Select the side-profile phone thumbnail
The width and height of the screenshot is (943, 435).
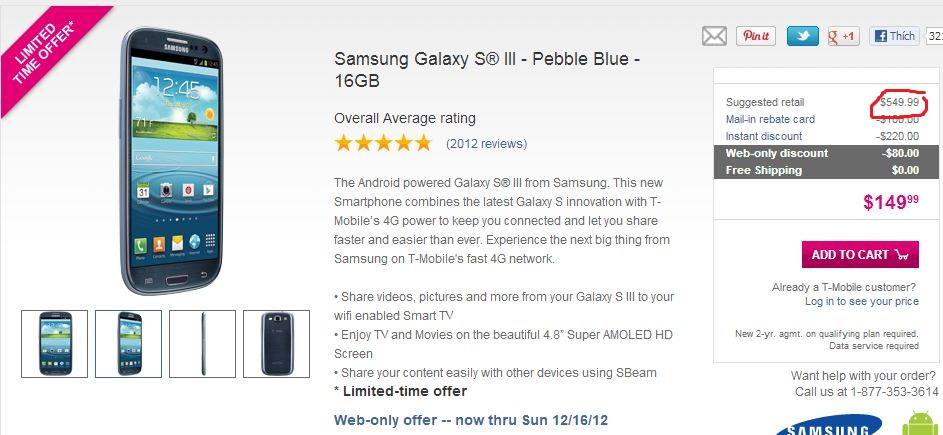202,343
